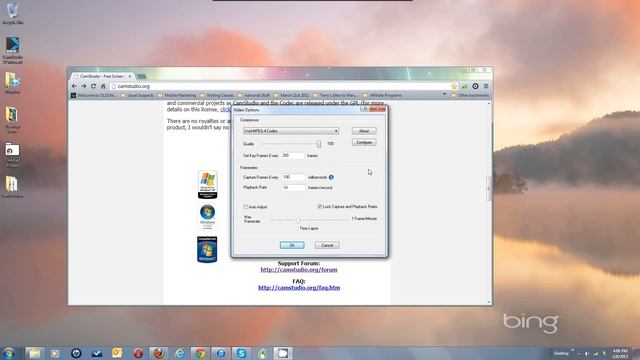
Task: Click the Set Key Frames Every field
Action: click(x=293, y=156)
